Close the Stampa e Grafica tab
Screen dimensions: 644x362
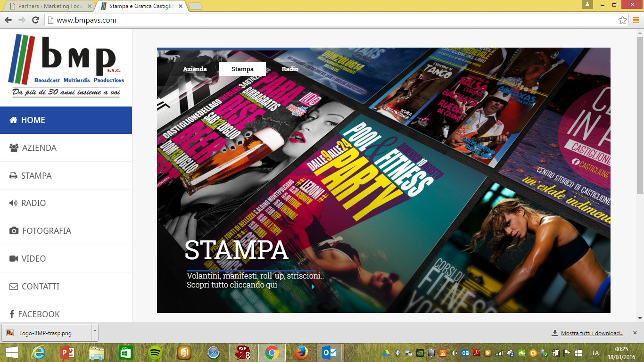[x=180, y=7]
